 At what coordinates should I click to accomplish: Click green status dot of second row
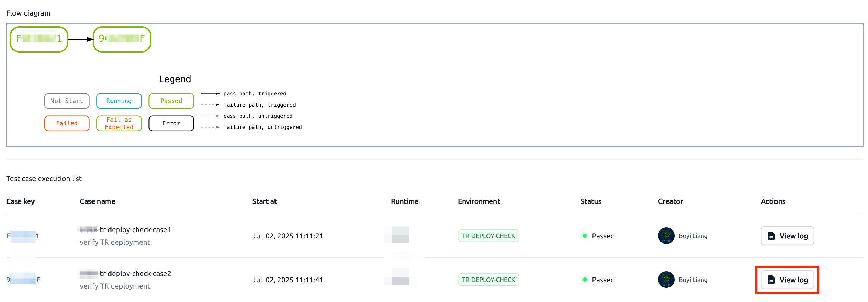click(x=585, y=280)
